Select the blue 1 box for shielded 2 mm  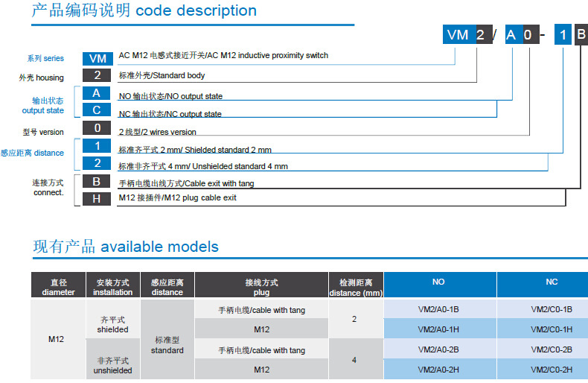(x=97, y=146)
